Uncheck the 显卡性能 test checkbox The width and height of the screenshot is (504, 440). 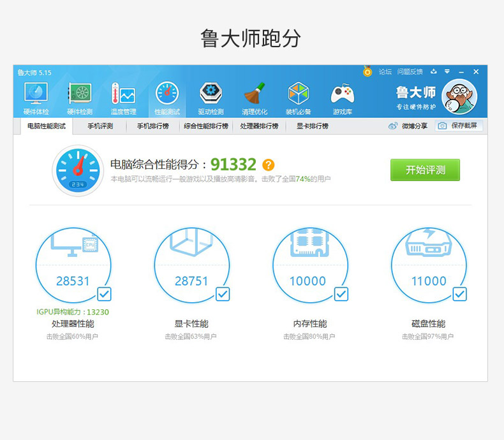(x=223, y=294)
